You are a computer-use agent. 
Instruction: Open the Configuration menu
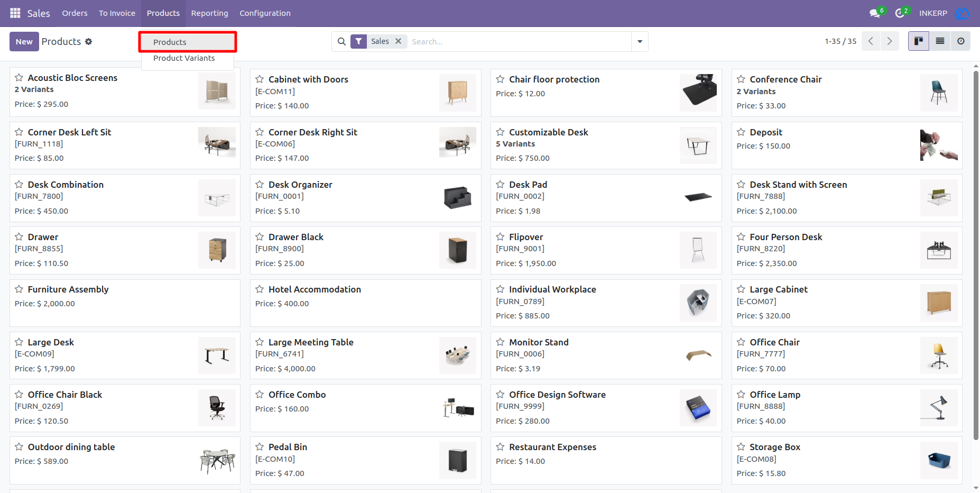[265, 13]
